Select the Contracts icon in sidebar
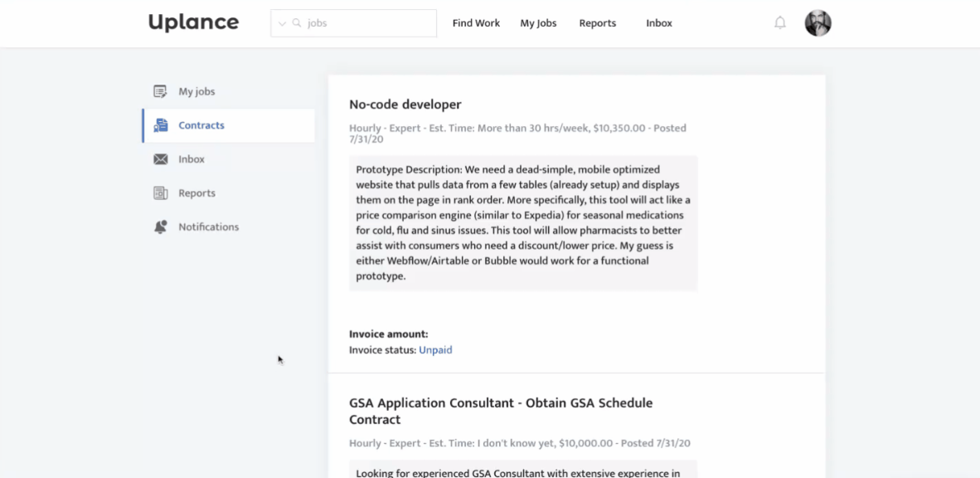The height and width of the screenshot is (478, 980). pyautogui.click(x=161, y=125)
